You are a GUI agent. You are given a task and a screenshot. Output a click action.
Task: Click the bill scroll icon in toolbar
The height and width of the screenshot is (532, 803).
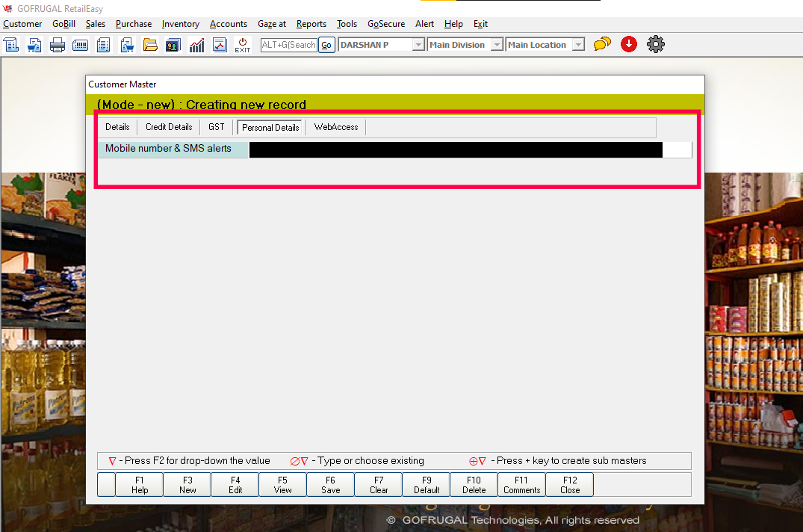(x=11, y=45)
